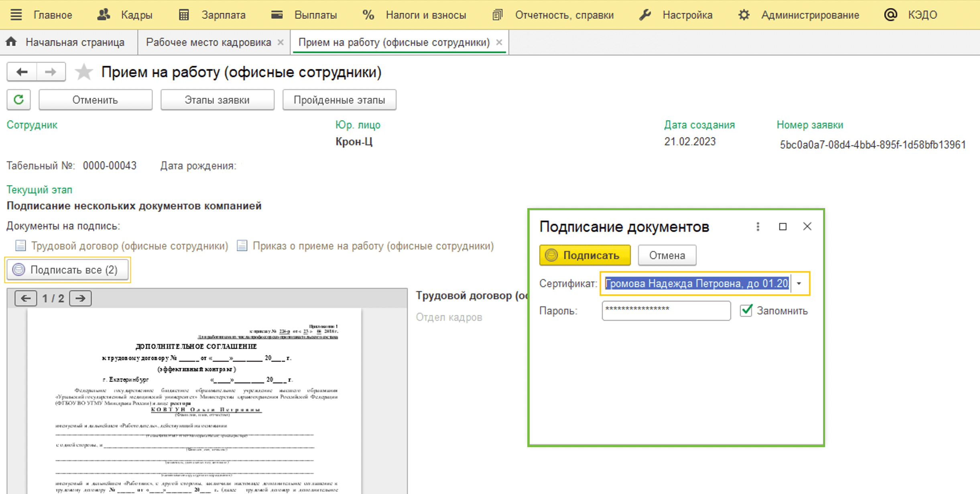Image resolution: width=980 pixels, height=494 pixels.
Task: Expand the Сертификат dropdown list
Action: (799, 283)
